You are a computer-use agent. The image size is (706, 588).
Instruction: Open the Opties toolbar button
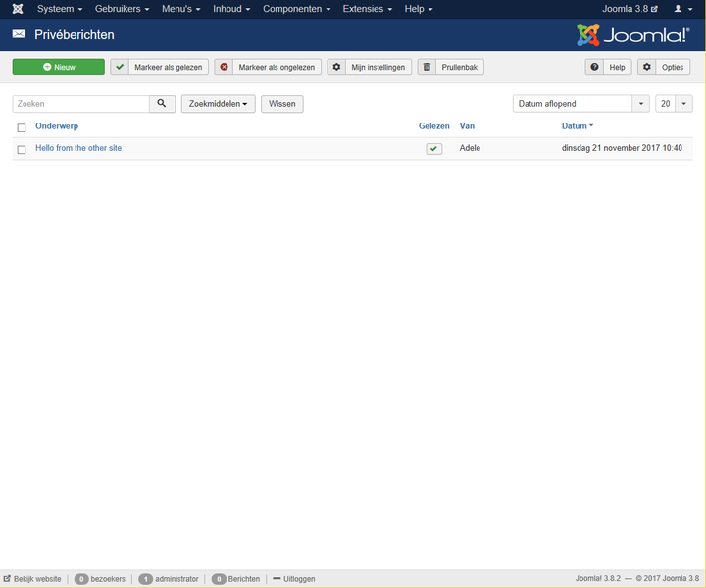point(664,67)
